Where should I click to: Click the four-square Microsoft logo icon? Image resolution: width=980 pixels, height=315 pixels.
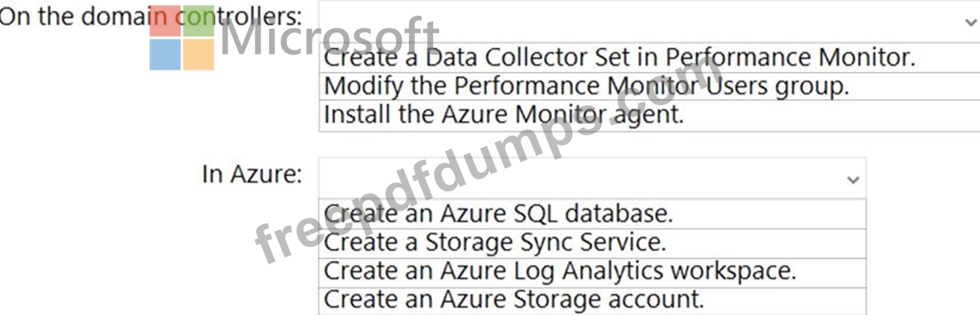[x=182, y=37]
